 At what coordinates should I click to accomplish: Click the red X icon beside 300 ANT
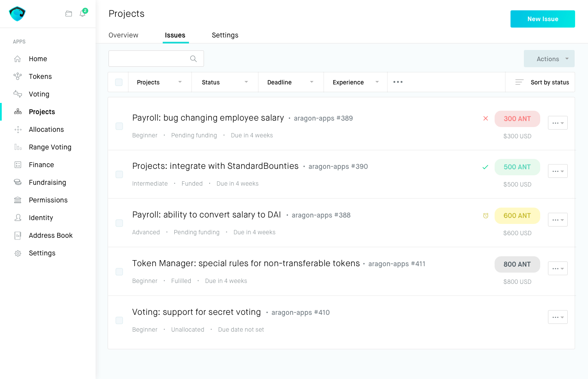(x=486, y=118)
